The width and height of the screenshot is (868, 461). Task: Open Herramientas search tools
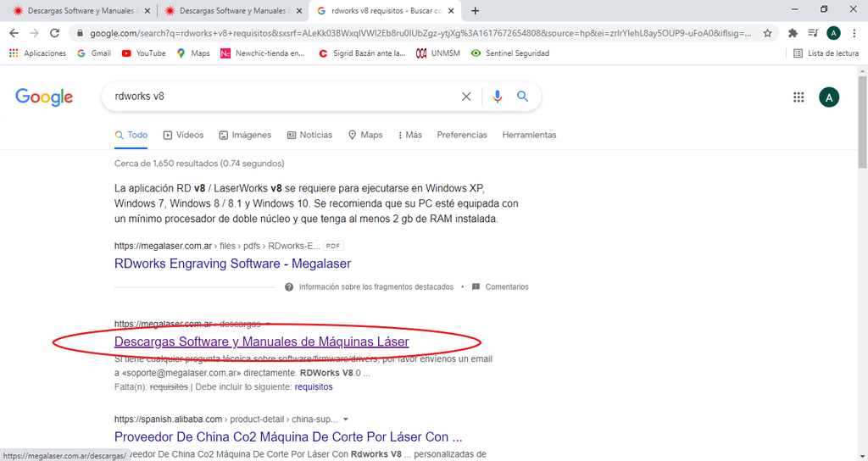click(x=529, y=135)
